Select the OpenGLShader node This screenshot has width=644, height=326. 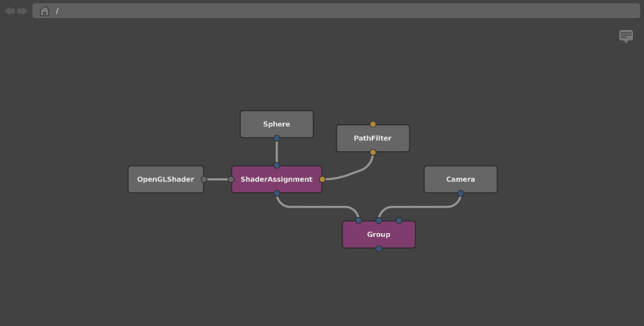point(166,179)
